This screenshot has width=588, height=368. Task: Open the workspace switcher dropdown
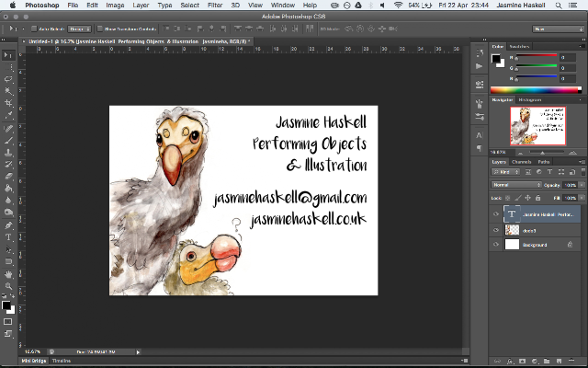558,29
